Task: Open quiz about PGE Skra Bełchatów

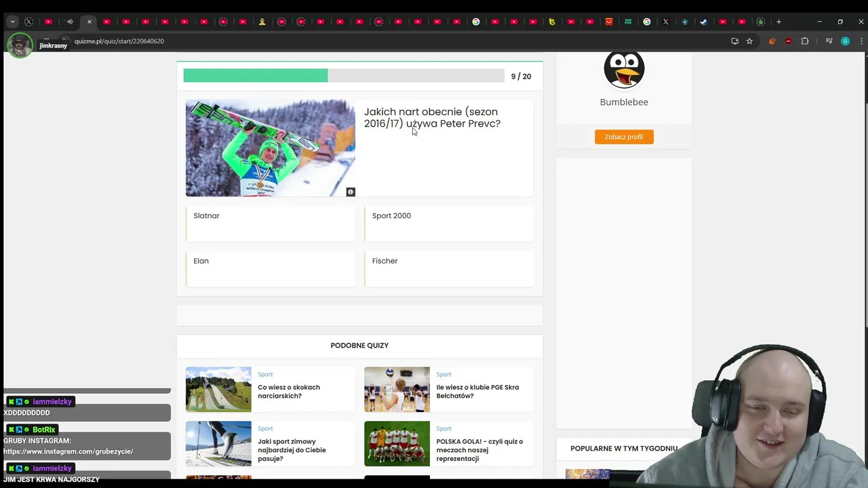Action: click(477, 392)
